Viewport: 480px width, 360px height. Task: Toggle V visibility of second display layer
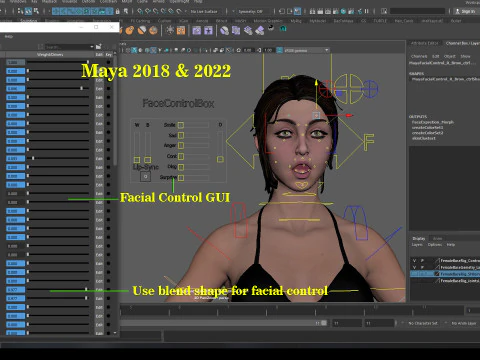tap(414, 267)
